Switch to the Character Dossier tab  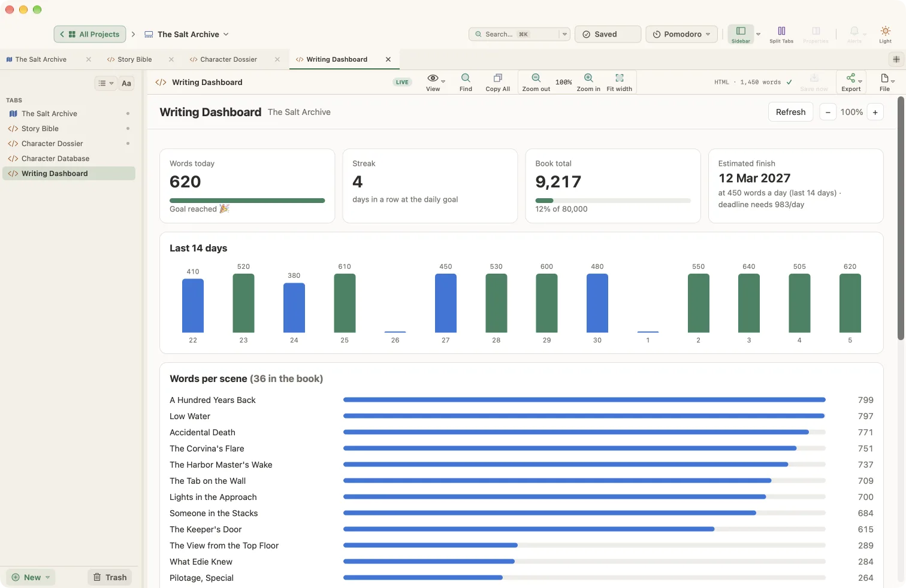coord(228,59)
